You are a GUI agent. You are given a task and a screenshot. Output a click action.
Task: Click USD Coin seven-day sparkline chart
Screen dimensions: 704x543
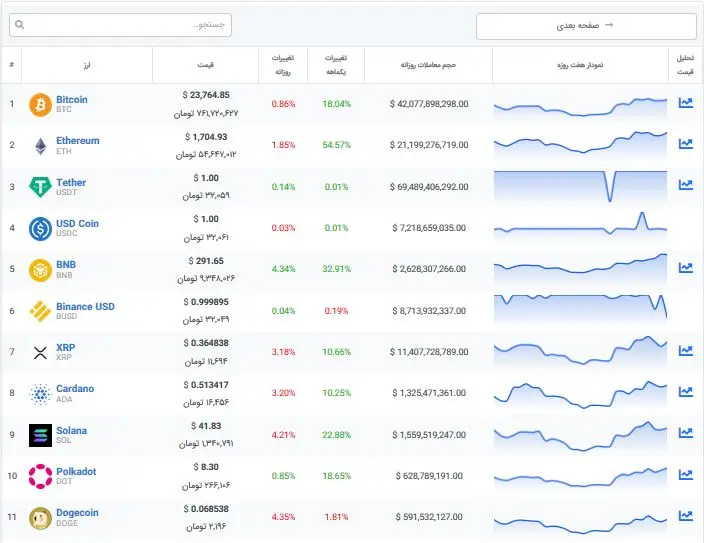pos(580,225)
